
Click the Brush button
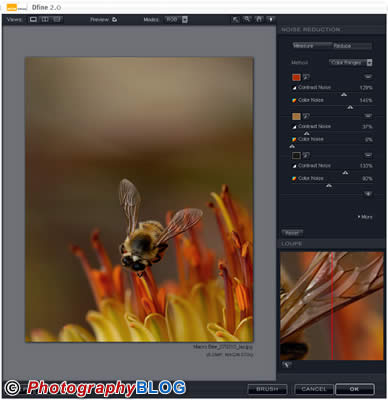(267, 389)
